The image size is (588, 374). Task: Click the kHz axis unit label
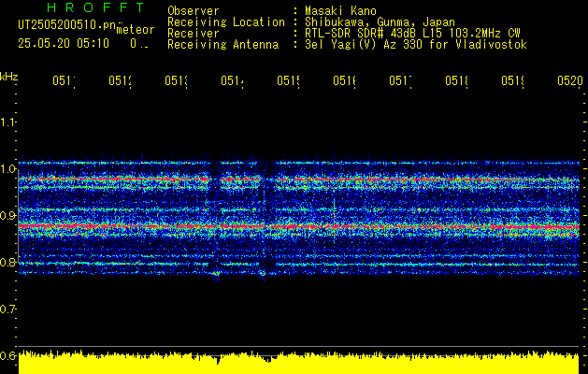pos(9,77)
